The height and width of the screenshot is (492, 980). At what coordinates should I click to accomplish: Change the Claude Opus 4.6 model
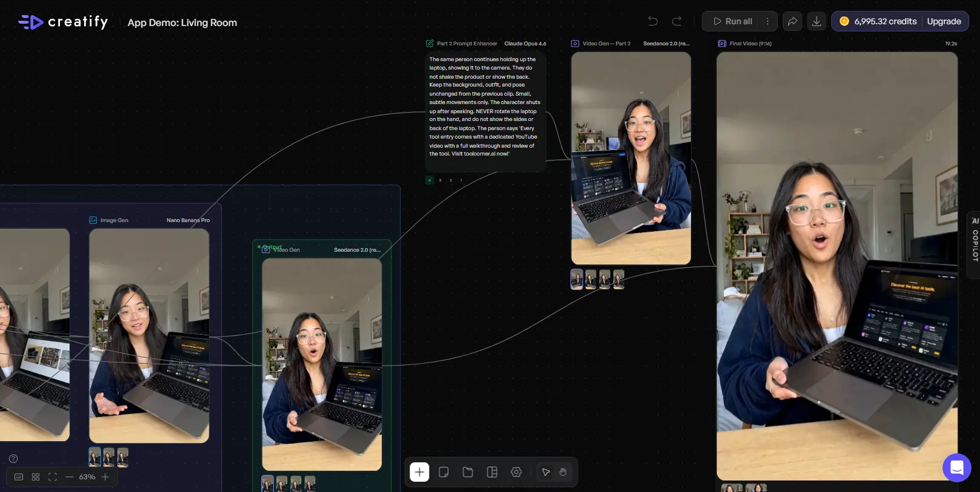coord(525,44)
